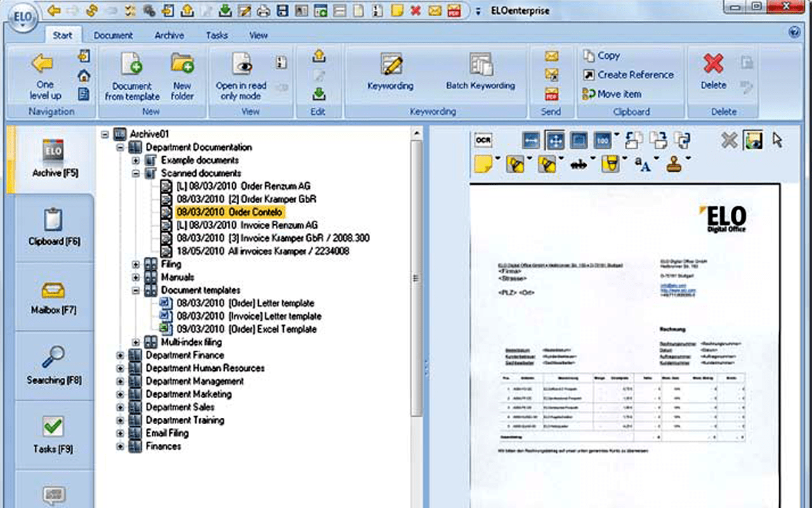812x508 pixels.
Task: Create a Document from template
Action: coord(132,77)
